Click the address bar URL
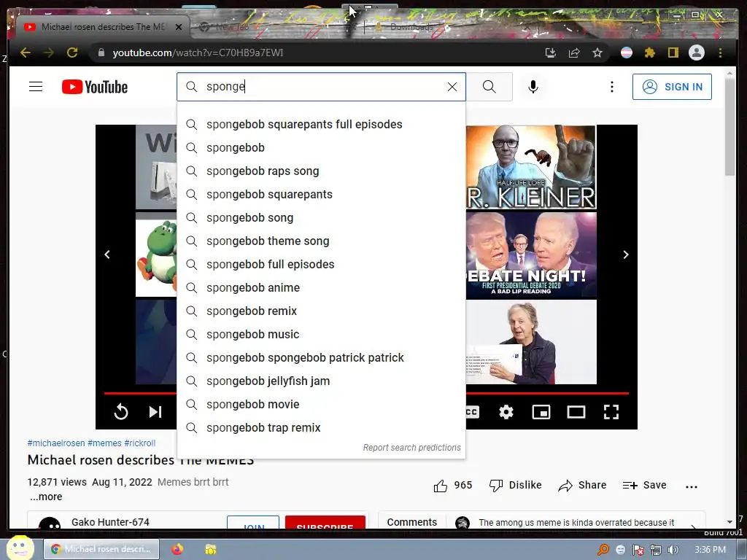747x560 pixels. [x=198, y=52]
